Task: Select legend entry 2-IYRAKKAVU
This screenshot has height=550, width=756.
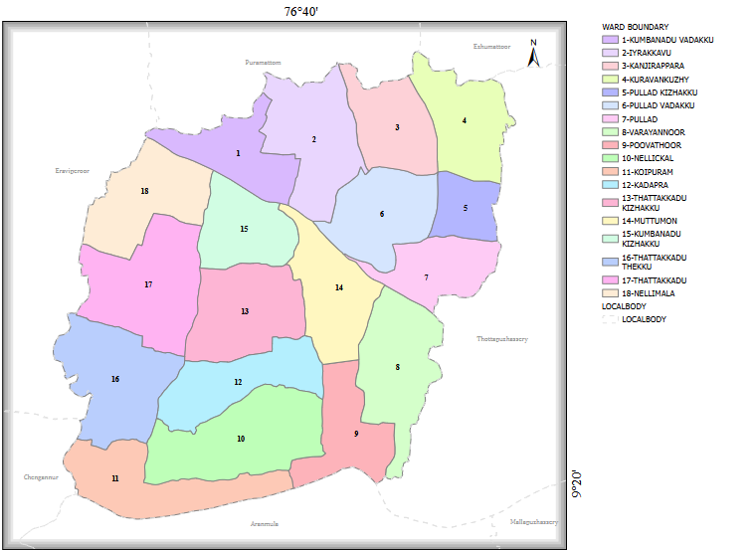Action: tap(646, 53)
